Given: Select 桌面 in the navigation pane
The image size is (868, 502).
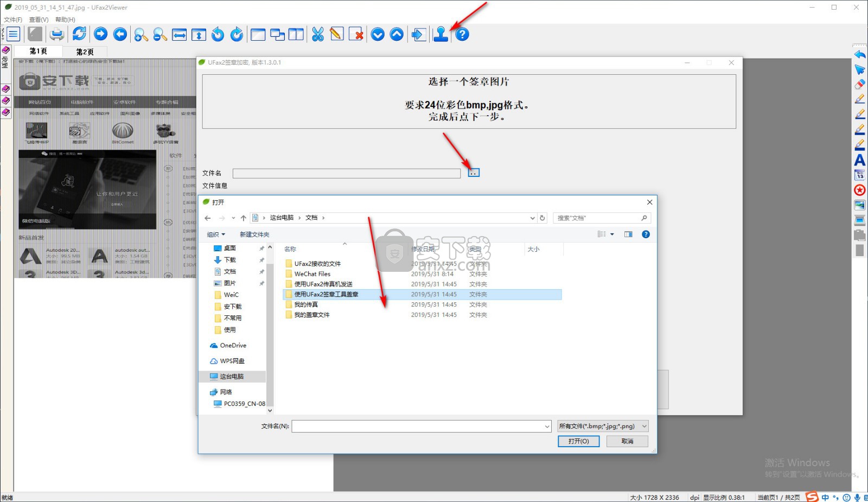Looking at the screenshot, I should tap(229, 248).
